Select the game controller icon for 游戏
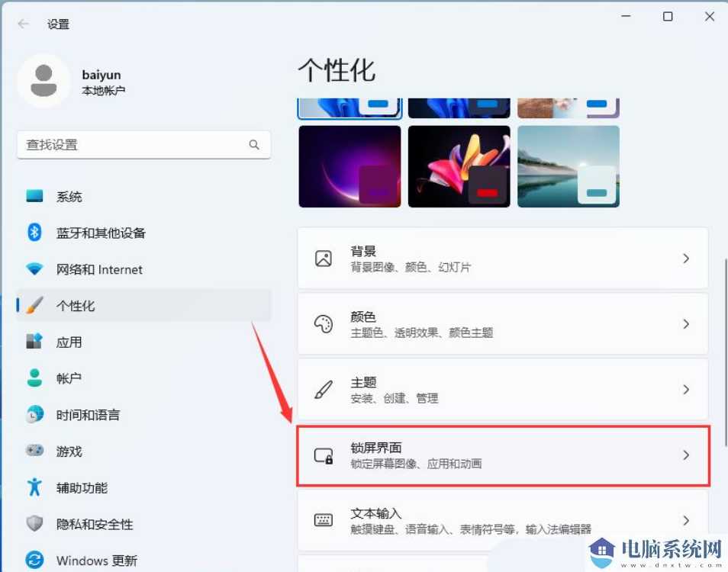 34,451
